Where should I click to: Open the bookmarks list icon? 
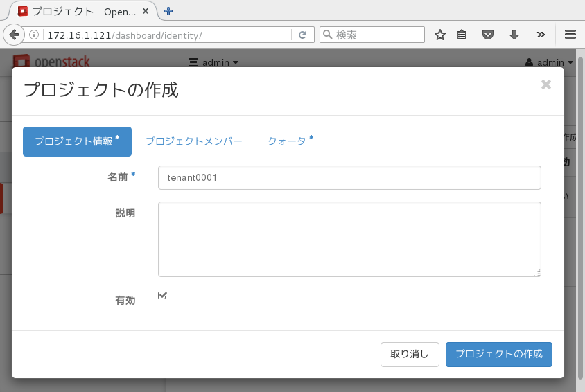(462, 35)
